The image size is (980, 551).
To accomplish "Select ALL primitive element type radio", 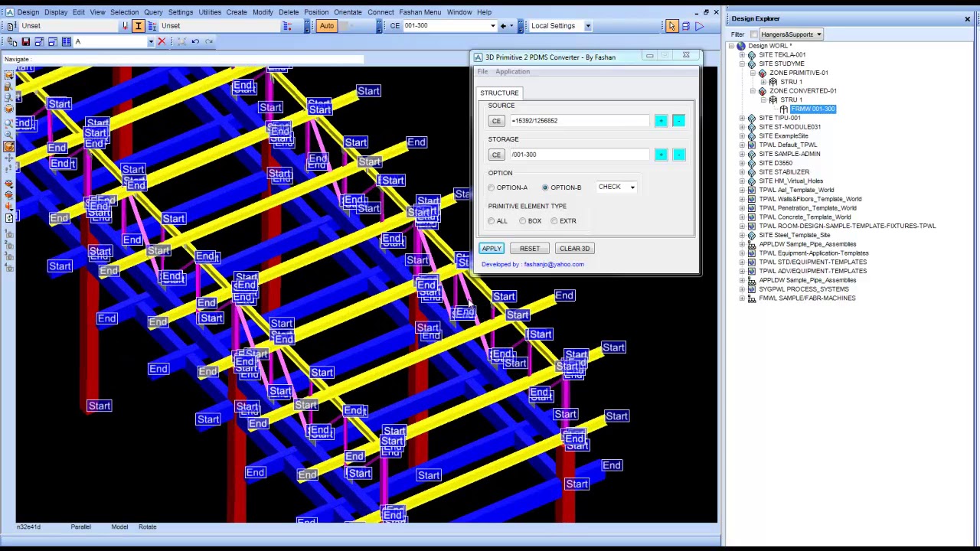I will 492,221.
